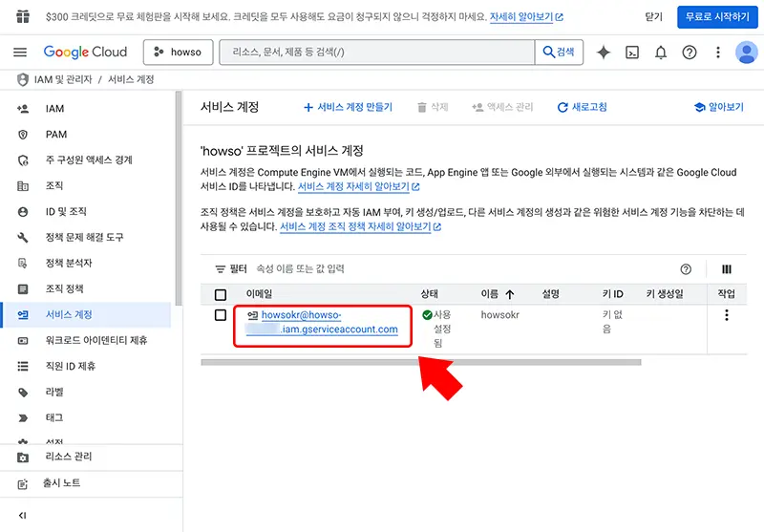Open the 알아보기 learn panel
The width and height of the screenshot is (764, 532).
pyautogui.click(x=719, y=107)
